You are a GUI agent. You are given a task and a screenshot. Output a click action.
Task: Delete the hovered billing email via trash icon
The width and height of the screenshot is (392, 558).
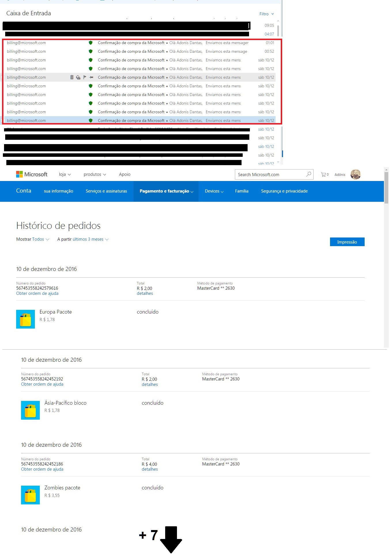(x=72, y=77)
